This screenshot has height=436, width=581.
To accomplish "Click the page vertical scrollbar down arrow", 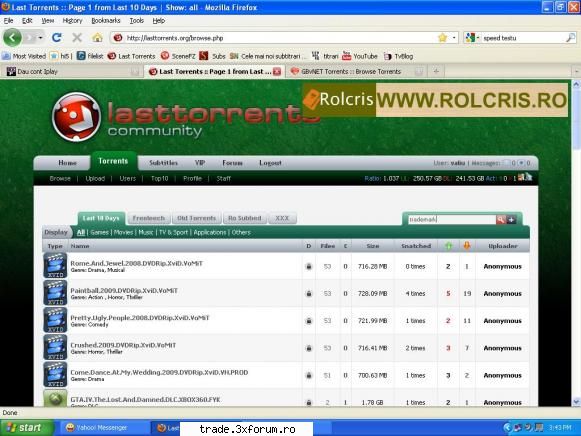I will (x=576, y=402).
